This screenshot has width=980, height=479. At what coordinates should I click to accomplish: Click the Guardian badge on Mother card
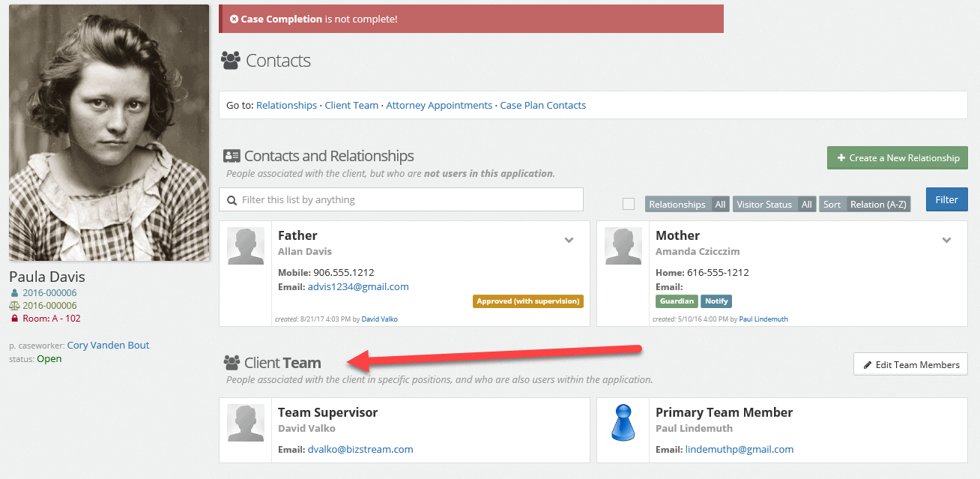[x=677, y=301]
